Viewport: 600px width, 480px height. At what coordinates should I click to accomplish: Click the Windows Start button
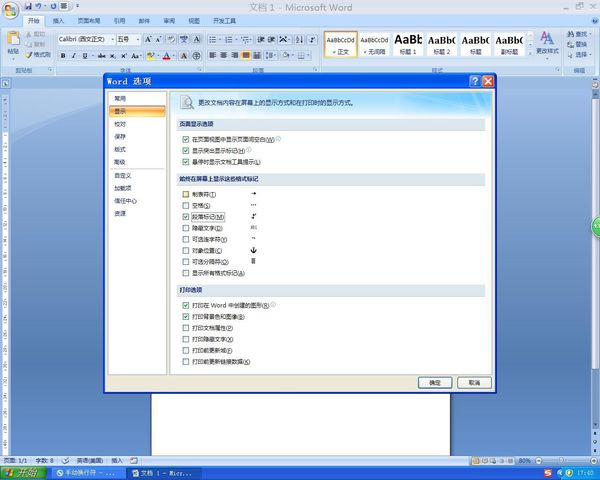(24, 473)
